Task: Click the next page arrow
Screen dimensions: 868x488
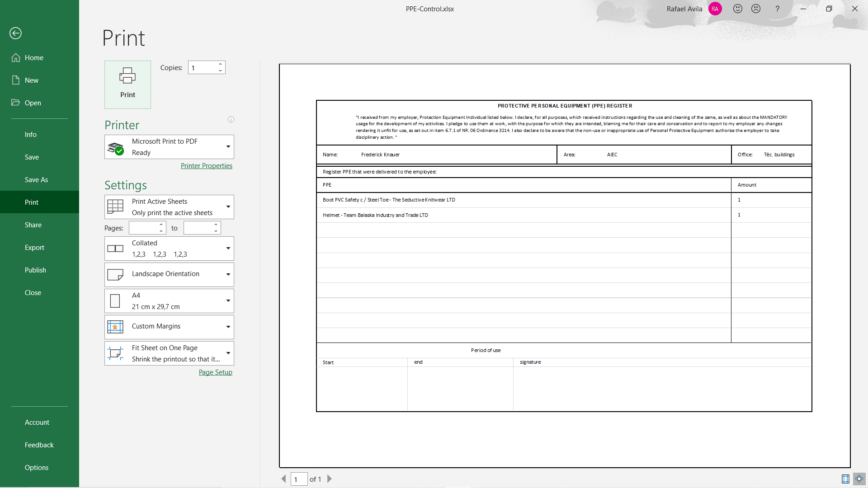Action: tap(329, 479)
